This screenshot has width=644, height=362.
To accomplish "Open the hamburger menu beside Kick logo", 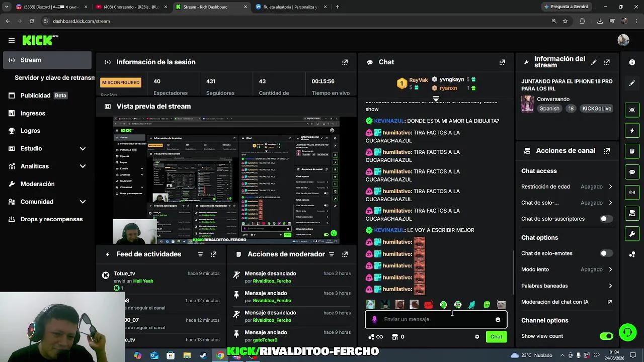I will [x=12, y=40].
